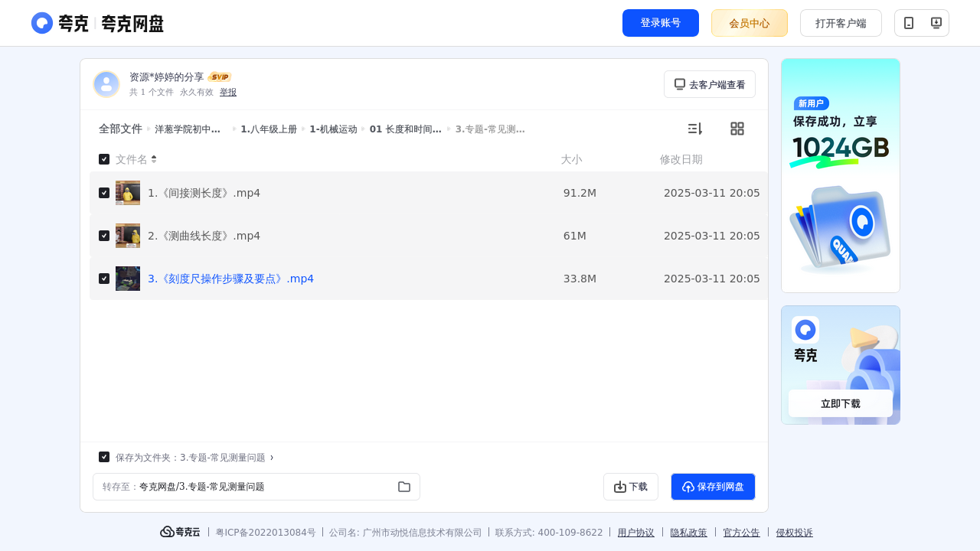Toggle the select-all files checkbox
Screen dimensions: 980x551
click(x=104, y=159)
